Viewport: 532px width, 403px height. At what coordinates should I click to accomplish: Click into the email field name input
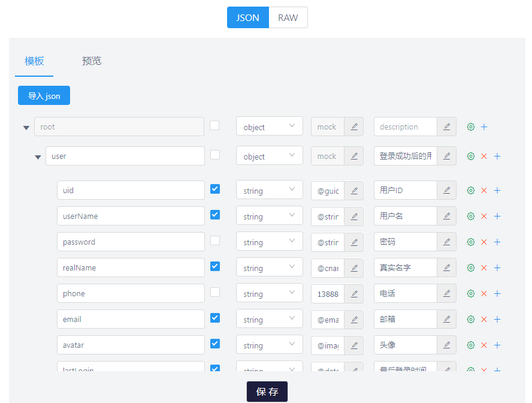pyautogui.click(x=131, y=319)
